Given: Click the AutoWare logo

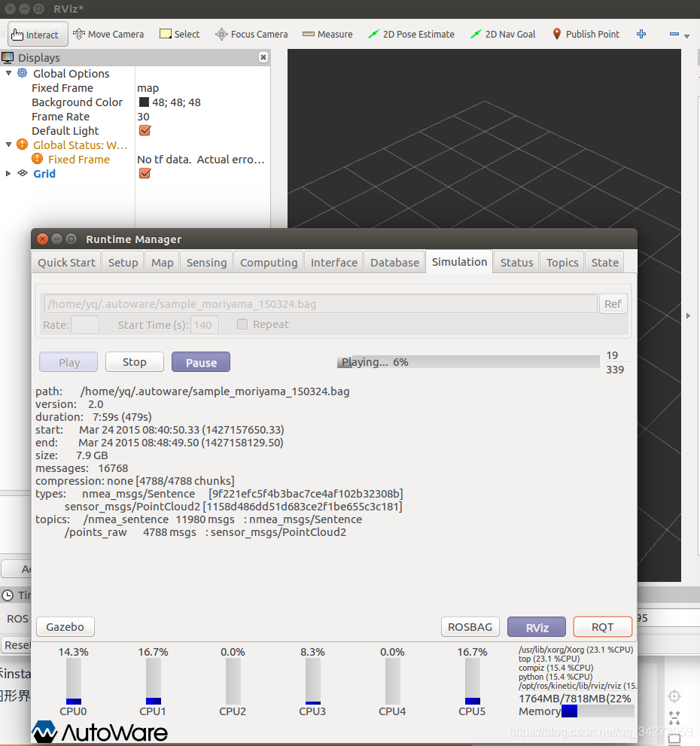Looking at the screenshot, I should click(x=99, y=732).
